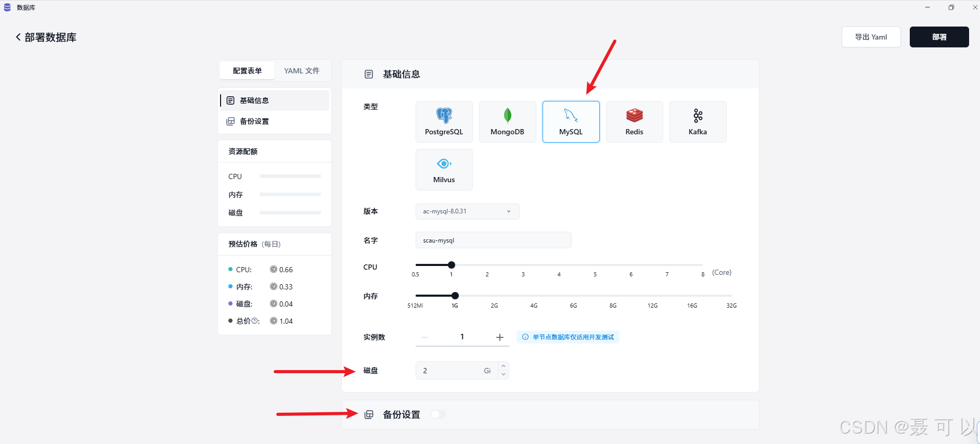Set the CPU slider to 8 cores
This screenshot has width=980, height=444.
coord(703,265)
